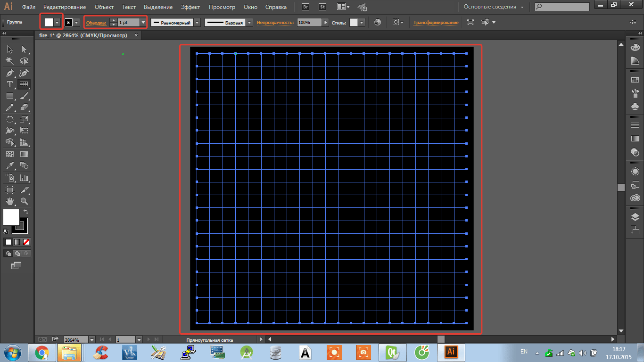Open the Равномерный width profile dropdown

197,22
